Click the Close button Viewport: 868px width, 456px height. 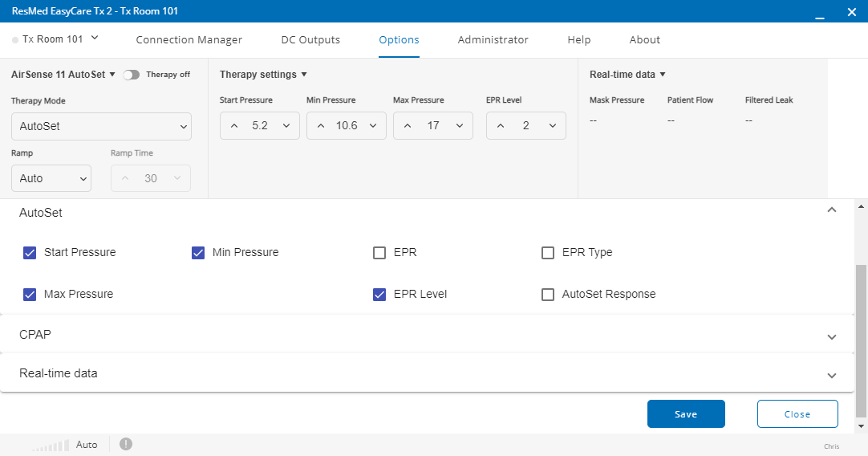797,414
